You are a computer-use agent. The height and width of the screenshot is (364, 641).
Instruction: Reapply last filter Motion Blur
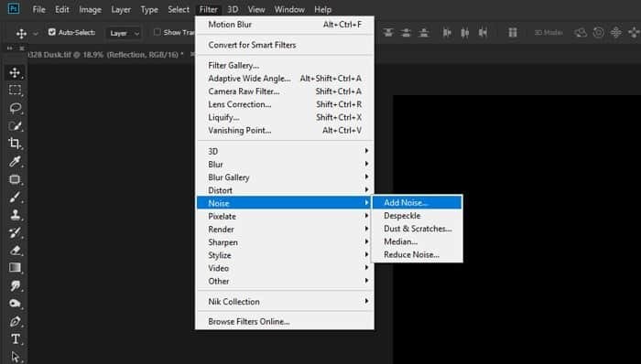[x=285, y=25]
